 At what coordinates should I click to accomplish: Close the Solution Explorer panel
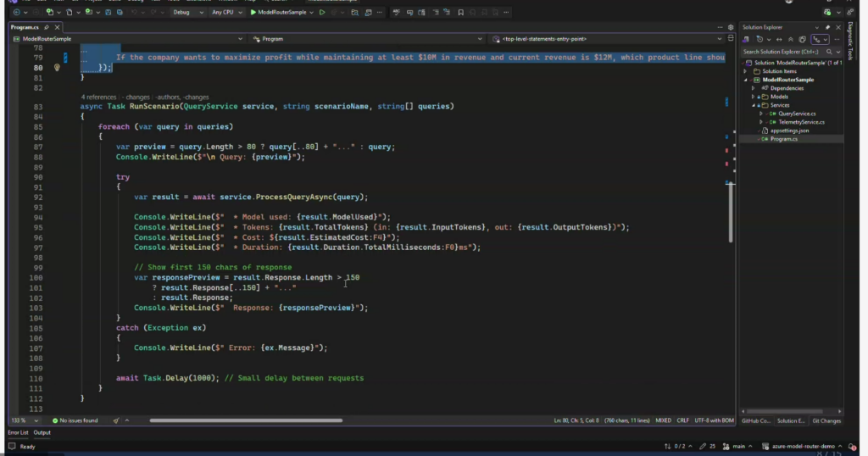click(837, 27)
